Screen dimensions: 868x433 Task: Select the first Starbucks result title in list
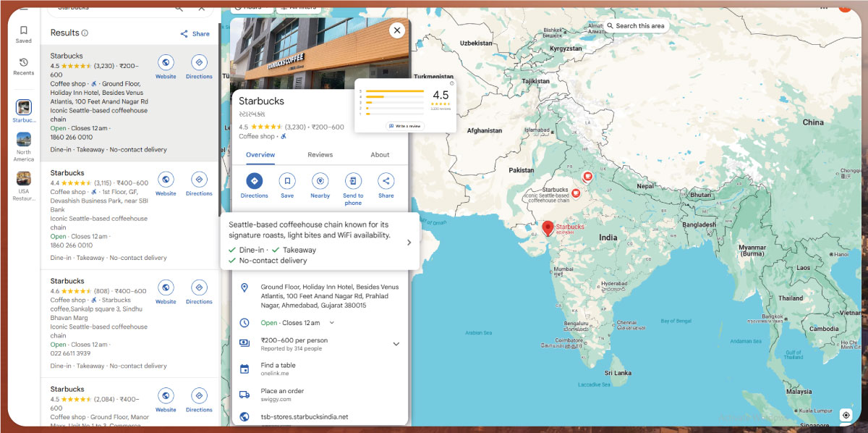pyautogui.click(x=67, y=56)
